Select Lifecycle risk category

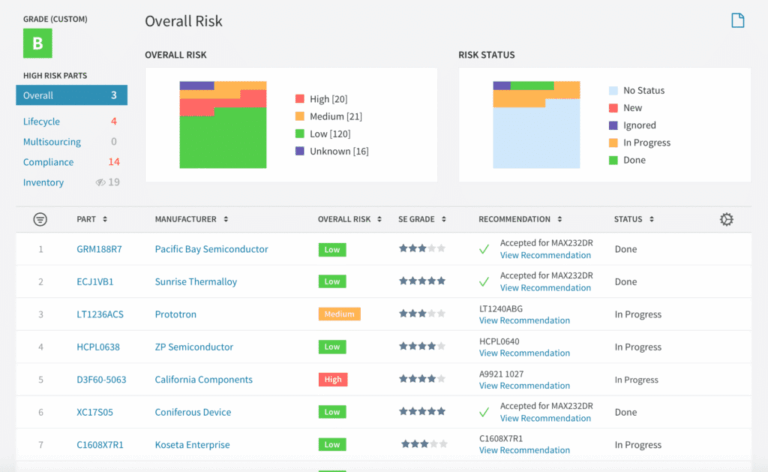[x=42, y=121]
